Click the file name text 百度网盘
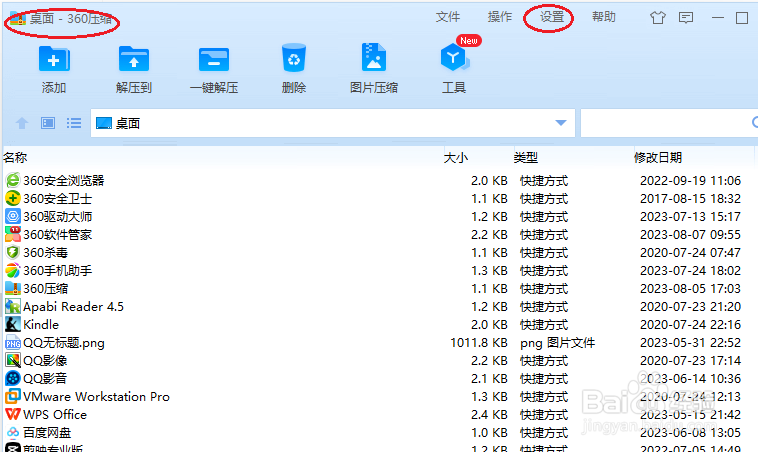 pos(47,433)
